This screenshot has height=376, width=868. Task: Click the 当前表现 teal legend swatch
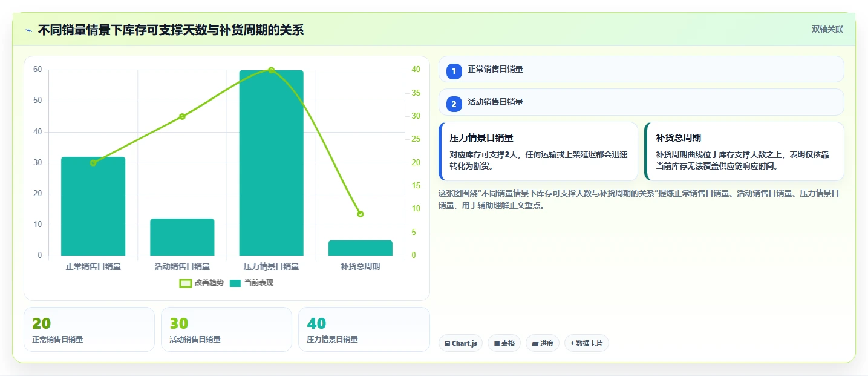click(x=235, y=283)
